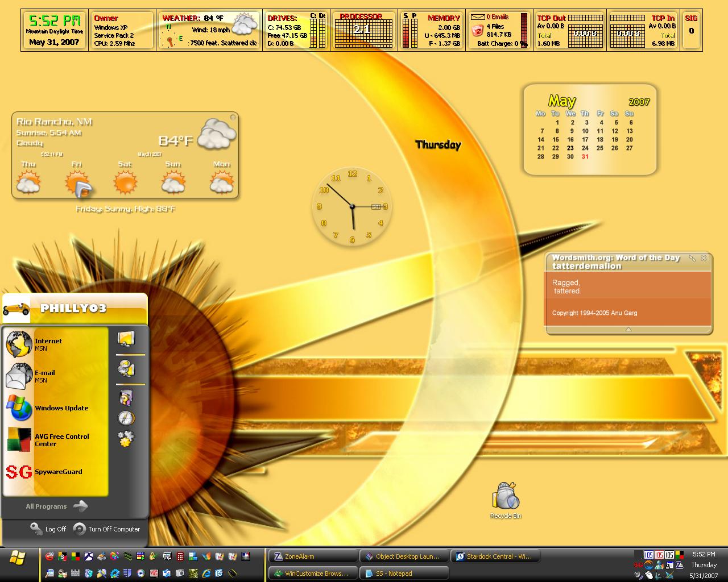Open the Help and Support icon
Image resolution: width=728 pixels, height=582 pixels.
[126, 397]
